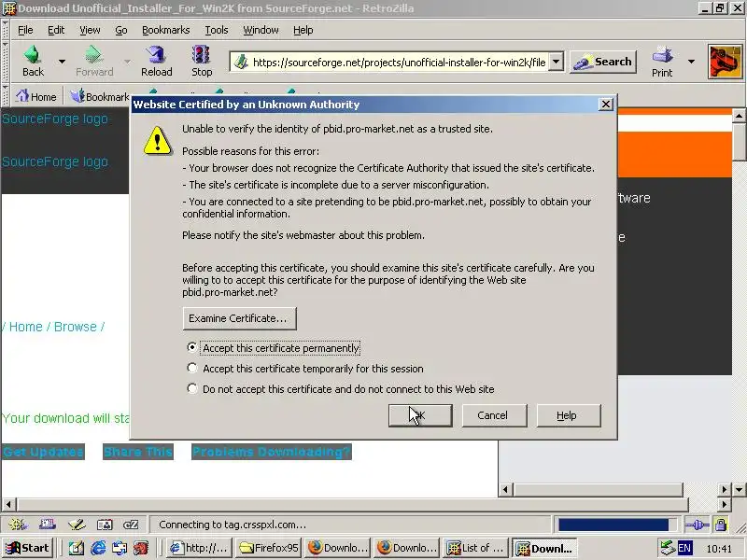Screen dimensions: 747x560
Task: Click Help in certificate dialog
Action: point(569,415)
